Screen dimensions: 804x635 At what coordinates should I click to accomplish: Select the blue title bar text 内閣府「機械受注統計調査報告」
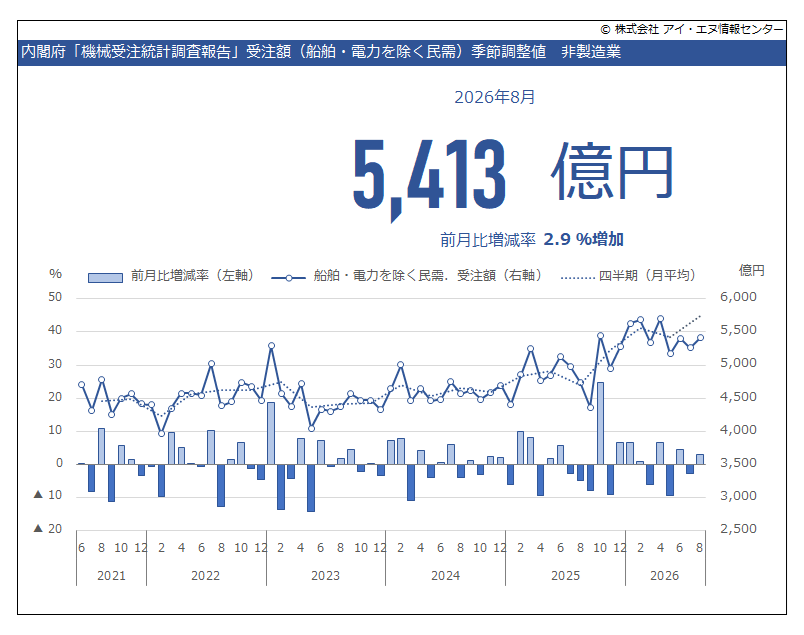[x=131, y=52]
